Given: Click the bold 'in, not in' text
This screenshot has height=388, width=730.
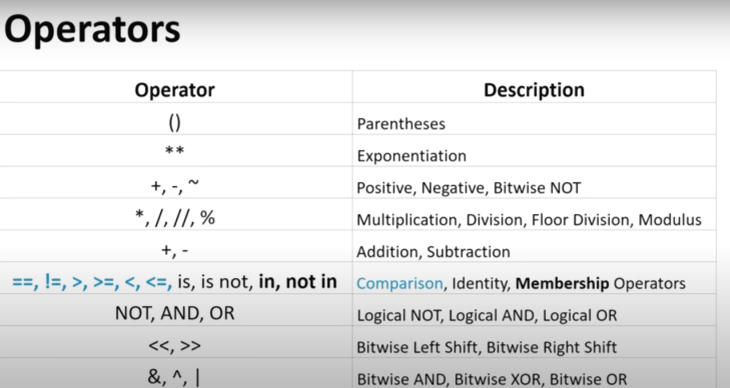Looking at the screenshot, I should [297, 282].
